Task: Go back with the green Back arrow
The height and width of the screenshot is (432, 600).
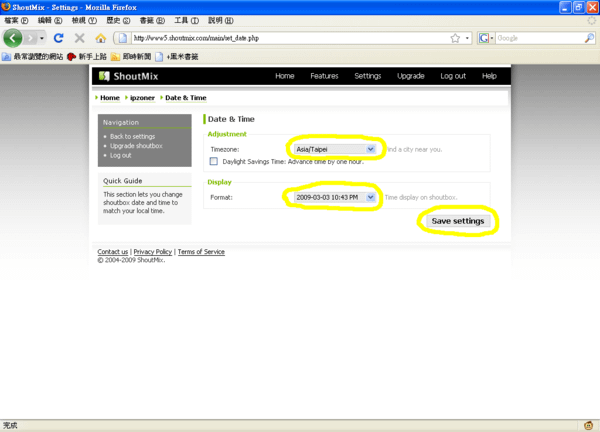Action: pos(13,38)
